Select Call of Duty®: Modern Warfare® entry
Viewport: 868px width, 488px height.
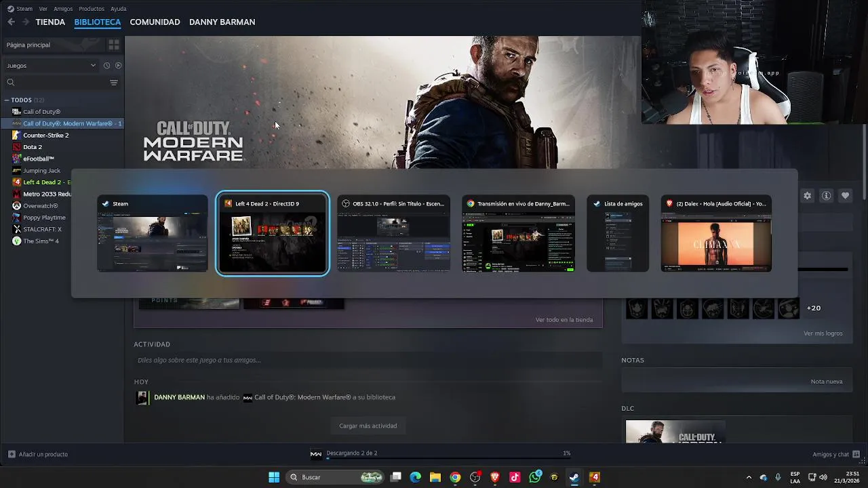(x=62, y=123)
